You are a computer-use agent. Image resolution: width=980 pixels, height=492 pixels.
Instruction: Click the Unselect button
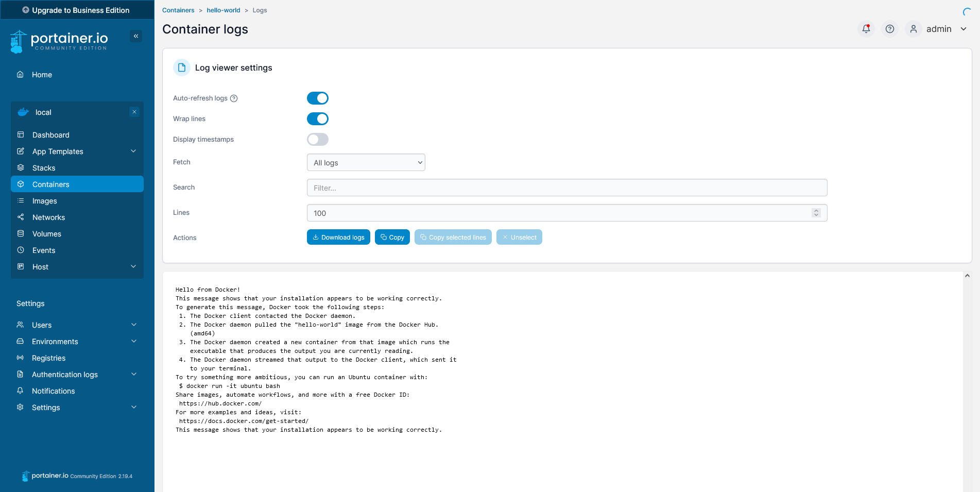click(x=519, y=237)
